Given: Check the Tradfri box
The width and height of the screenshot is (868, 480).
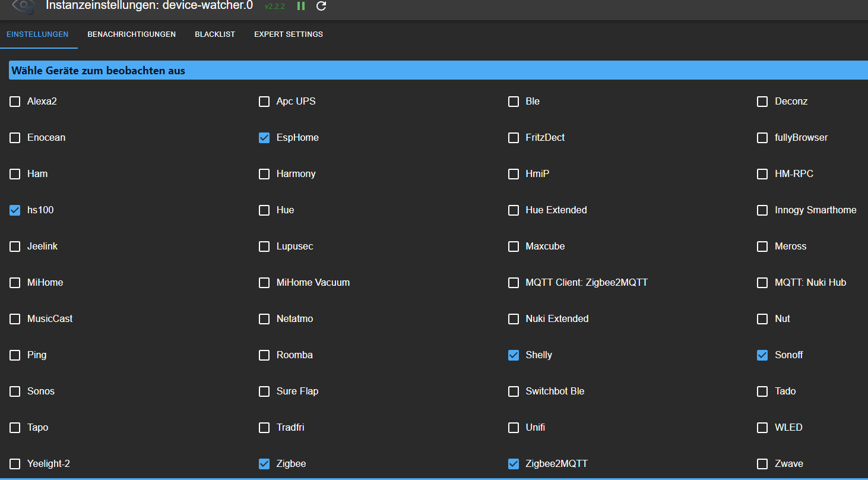Looking at the screenshot, I should pyautogui.click(x=264, y=428).
